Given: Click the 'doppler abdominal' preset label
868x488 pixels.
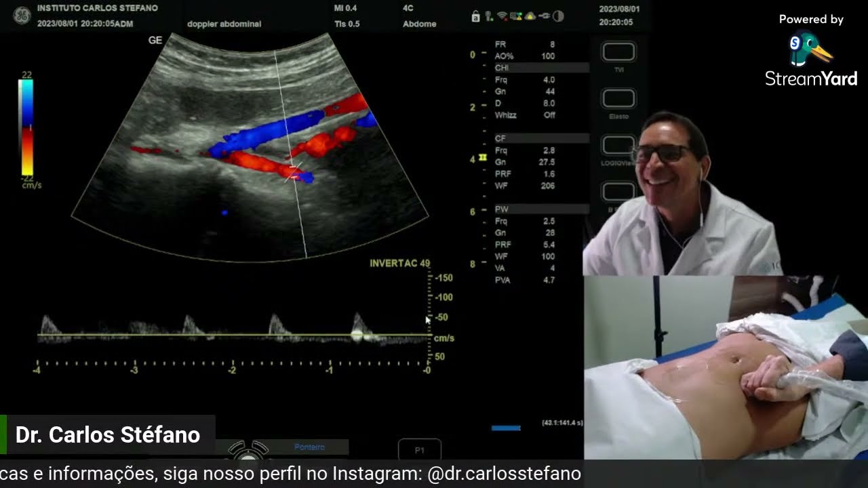Looking at the screenshot, I should (224, 24).
